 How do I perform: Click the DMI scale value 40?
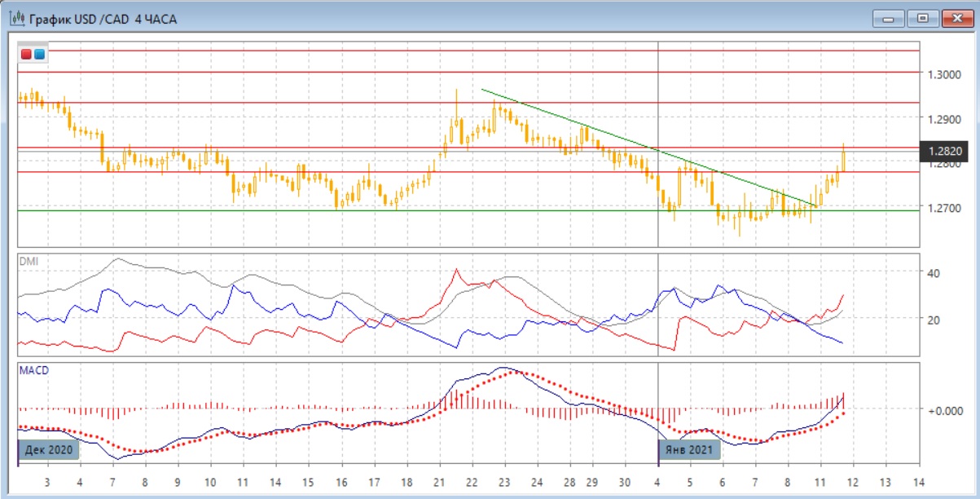934,272
